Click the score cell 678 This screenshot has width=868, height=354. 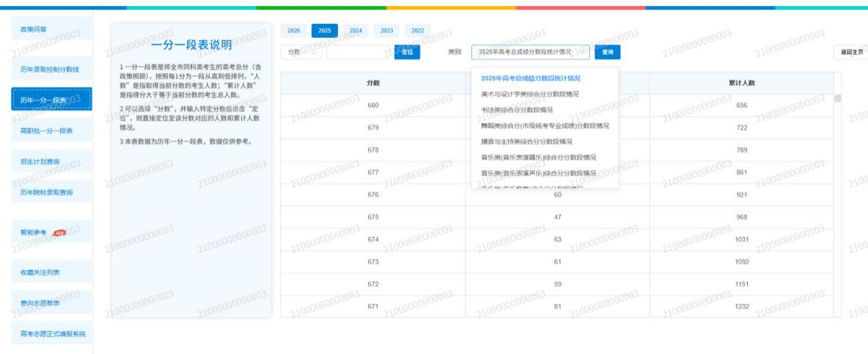point(373,150)
